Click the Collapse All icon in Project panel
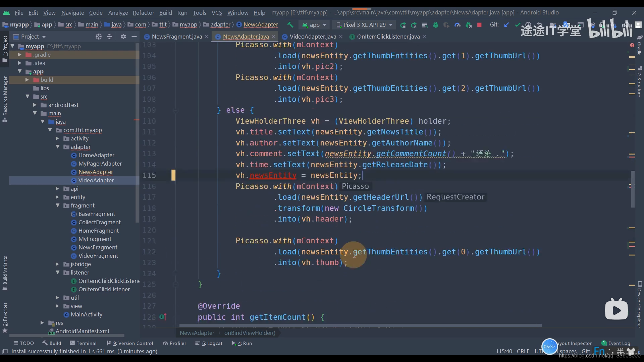644x362 pixels. (x=109, y=37)
